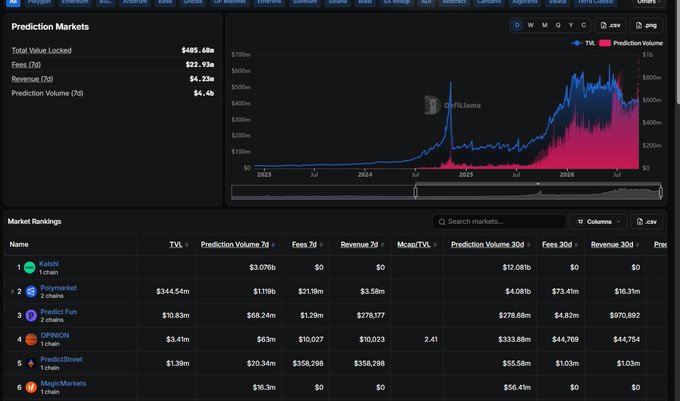Screen dimensions: 680x401
Task: Sort by Fees 30d column header
Action: click(x=557, y=245)
